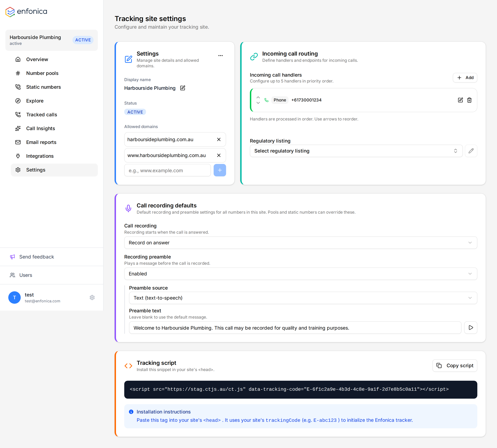Screen dimensions: 497x448
Task: Click the Tracking script code brackets icon
Action: click(129, 366)
